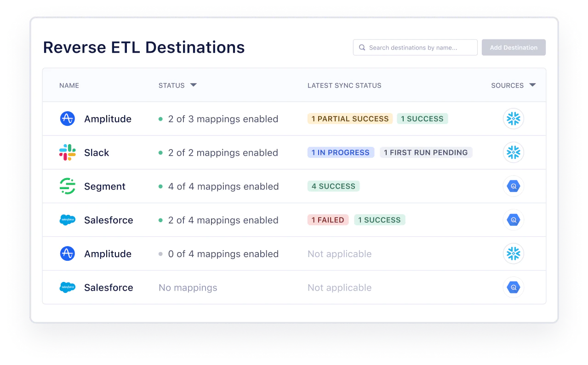Click the 1 PARTIAL SUCCESS badge

[350, 118]
